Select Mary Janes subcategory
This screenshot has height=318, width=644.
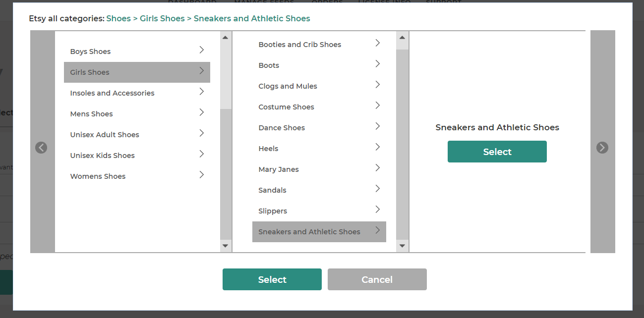[319, 169]
